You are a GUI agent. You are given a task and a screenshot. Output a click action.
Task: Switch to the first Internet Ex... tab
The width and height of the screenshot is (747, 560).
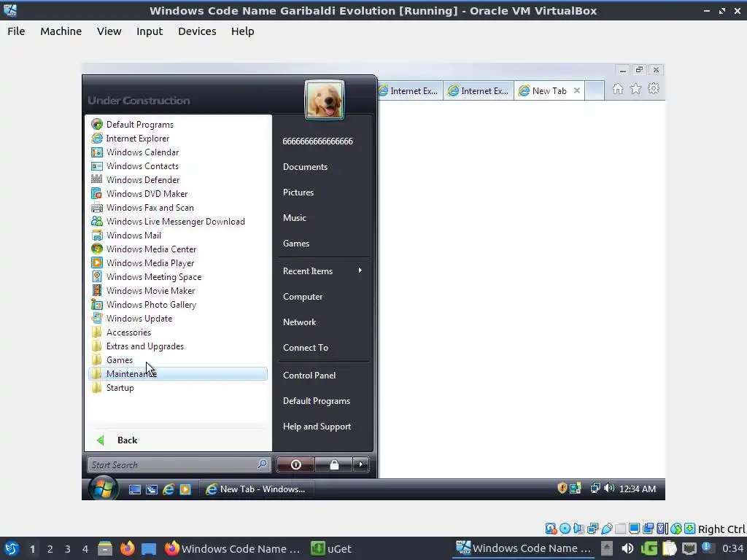[x=410, y=90]
